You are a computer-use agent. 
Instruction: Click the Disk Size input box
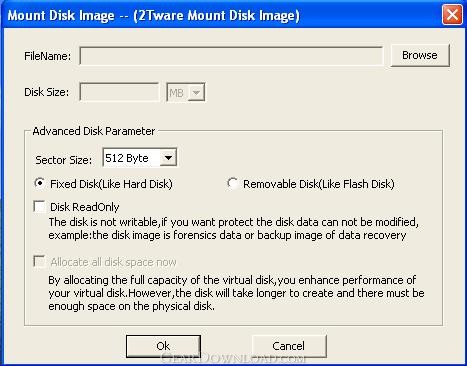click(119, 92)
